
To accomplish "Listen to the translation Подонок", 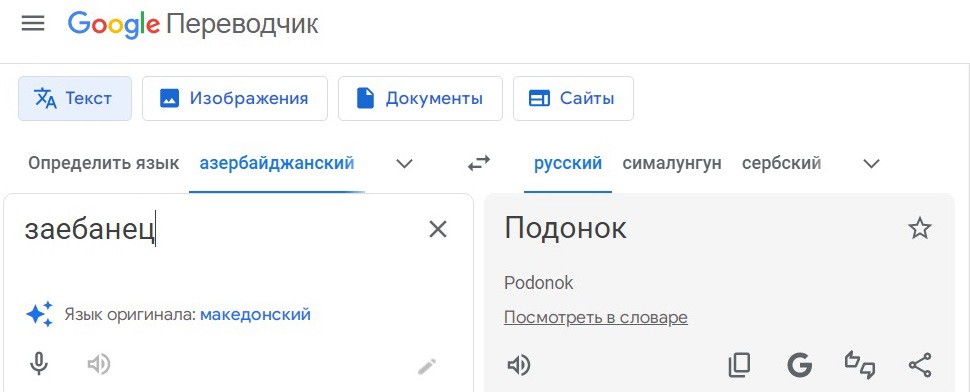I will [x=518, y=366].
